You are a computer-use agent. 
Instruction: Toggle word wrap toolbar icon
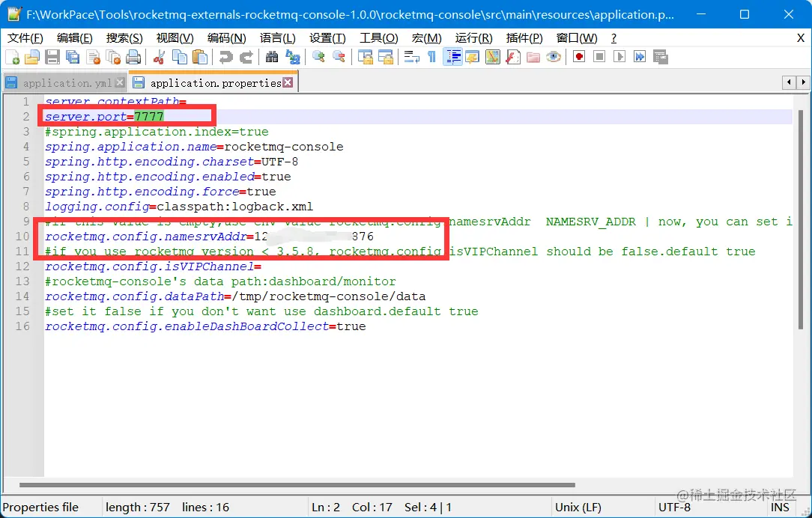pyautogui.click(x=412, y=56)
